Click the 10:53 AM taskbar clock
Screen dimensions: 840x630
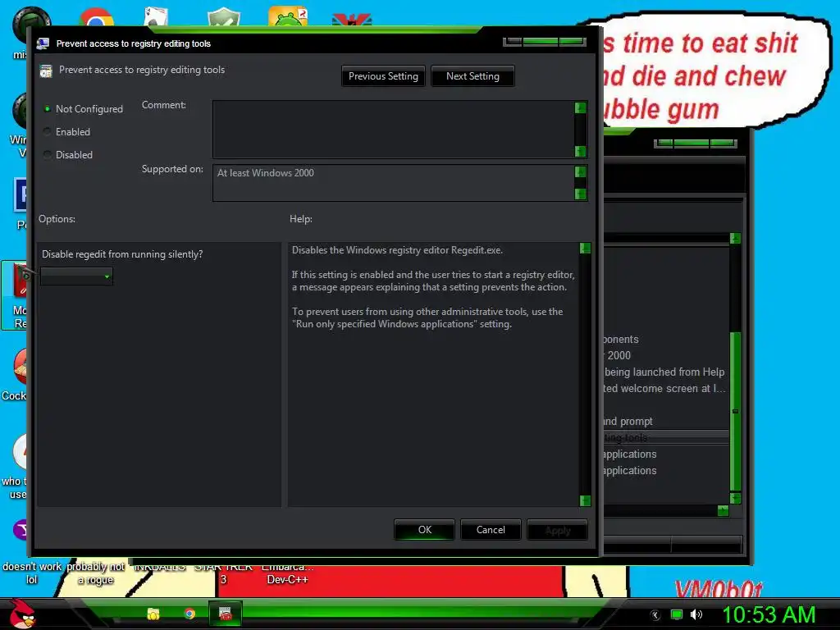(769, 615)
